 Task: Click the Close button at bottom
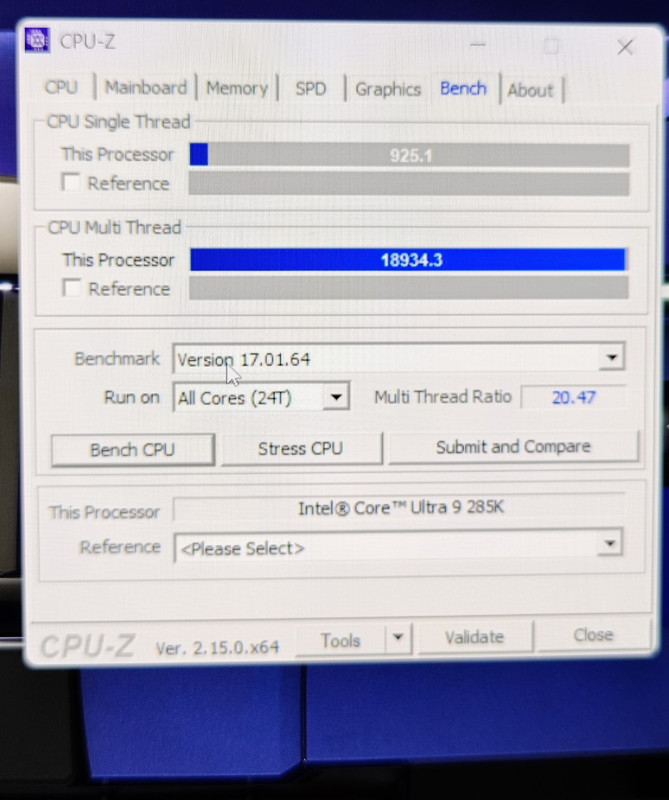pyautogui.click(x=593, y=635)
